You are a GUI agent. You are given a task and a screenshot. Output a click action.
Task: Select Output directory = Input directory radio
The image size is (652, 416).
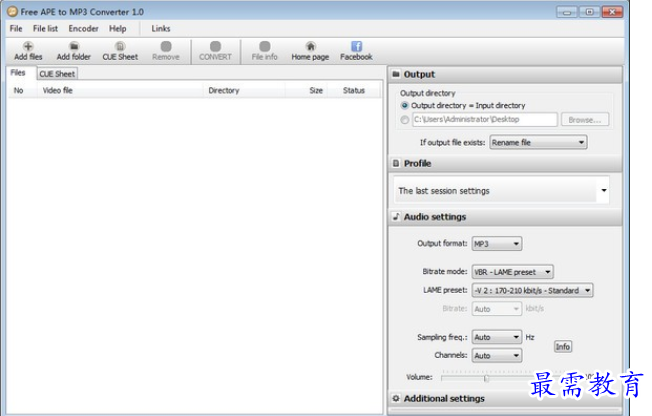(x=405, y=105)
